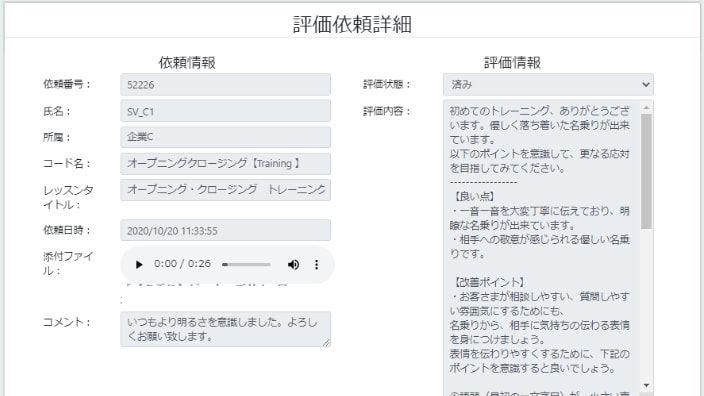Click the 依頼番号 field showing 52226
Screen dimensions: 704x396
click(x=225, y=84)
